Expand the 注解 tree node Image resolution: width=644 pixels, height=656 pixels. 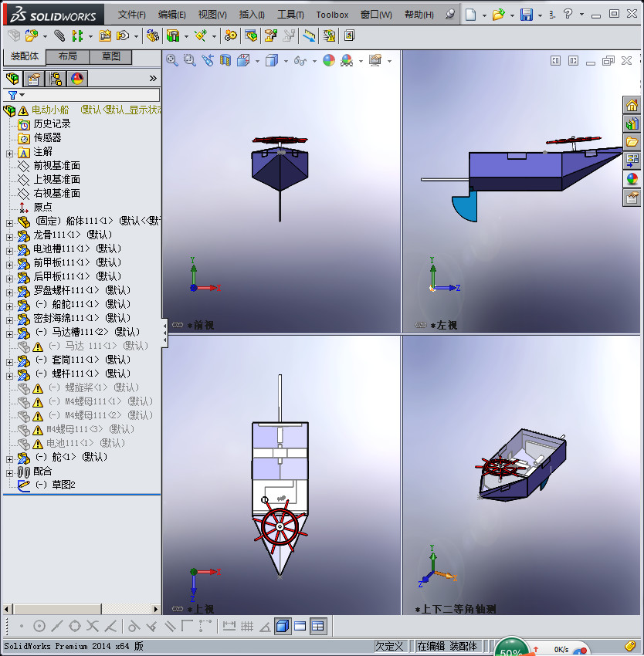pyautogui.click(x=9, y=154)
